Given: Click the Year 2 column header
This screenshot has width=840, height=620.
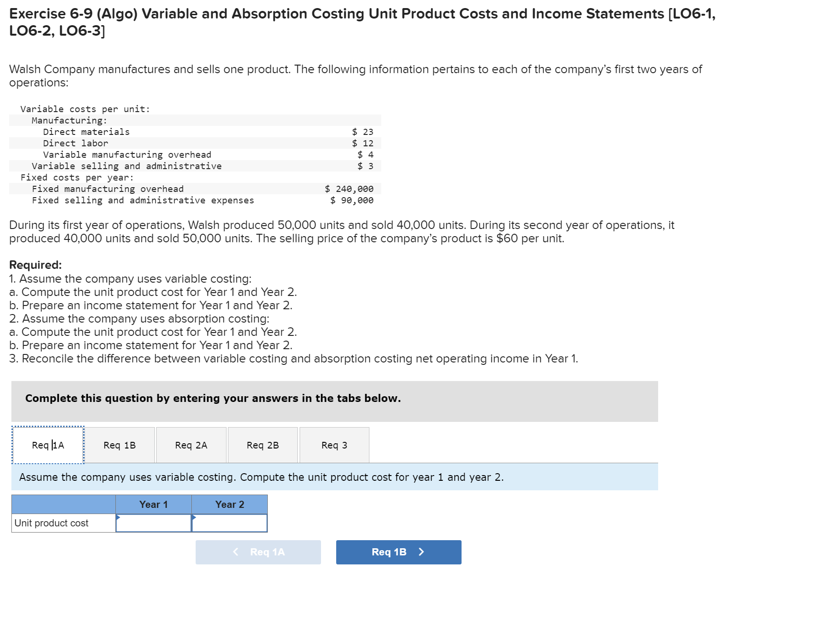Looking at the screenshot, I should [229, 504].
